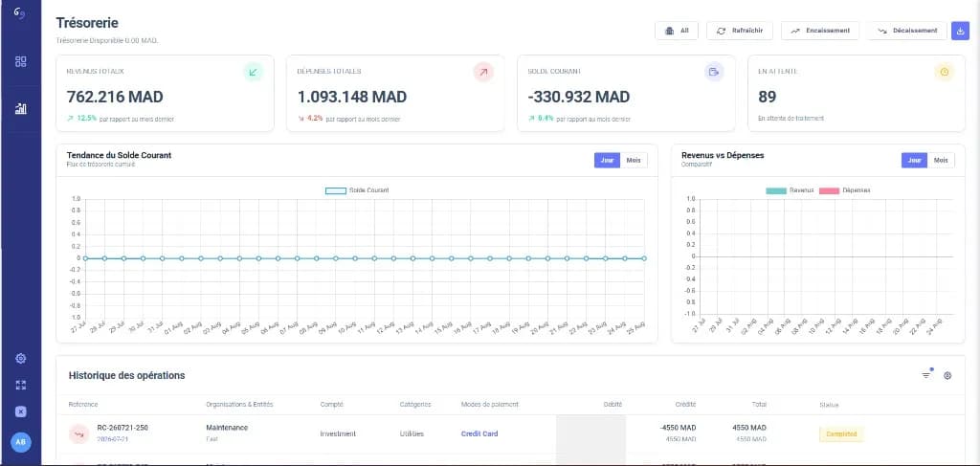Click the AB user avatar
Viewport: 980px width, 466px height.
[21, 442]
